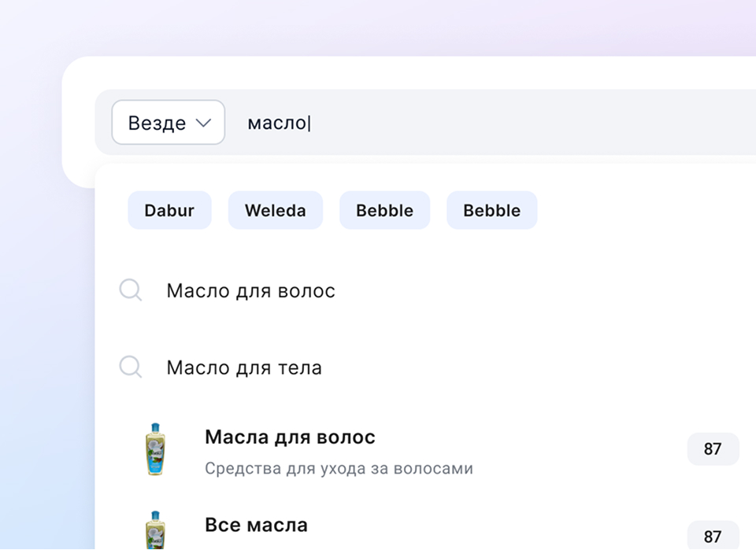This screenshot has width=756, height=550.
Task: Click the magnifier icon beside Масло для волос
Action: tap(131, 290)
